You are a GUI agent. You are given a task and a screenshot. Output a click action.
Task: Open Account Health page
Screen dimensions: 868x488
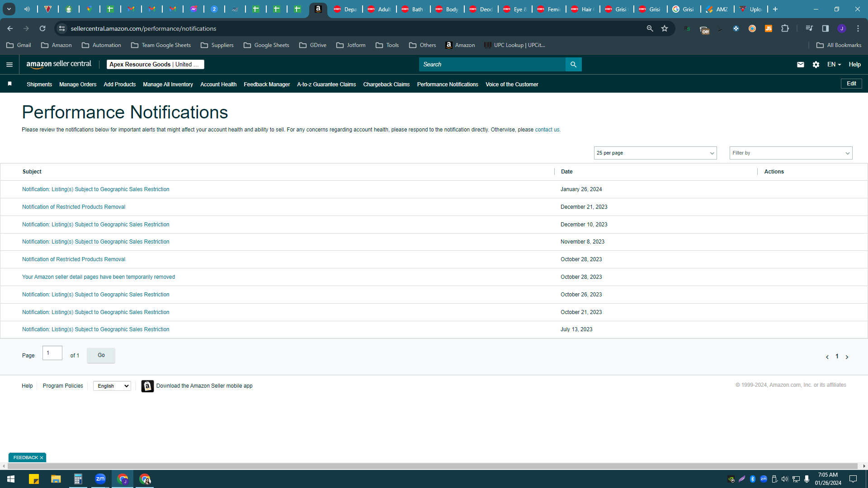click(x=218, y=84)
